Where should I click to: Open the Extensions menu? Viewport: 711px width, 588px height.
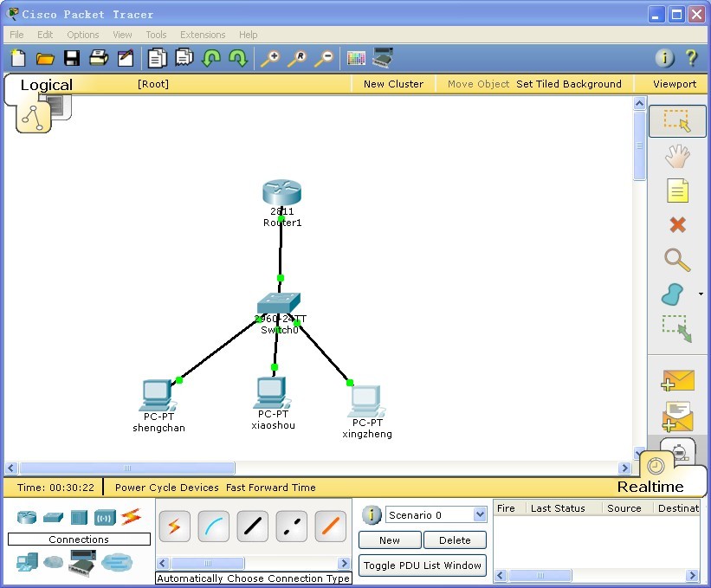203,35
